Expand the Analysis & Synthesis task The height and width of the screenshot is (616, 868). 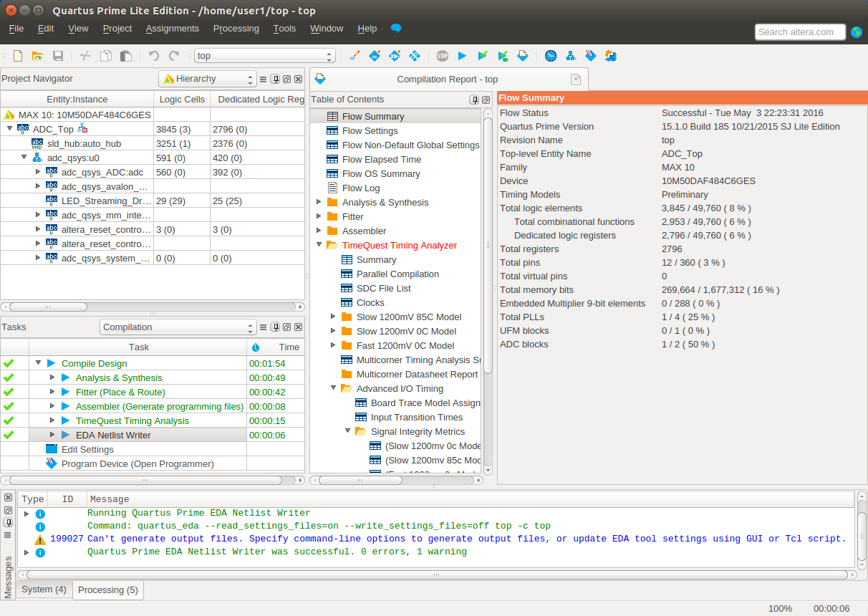[x=52, y=377]
